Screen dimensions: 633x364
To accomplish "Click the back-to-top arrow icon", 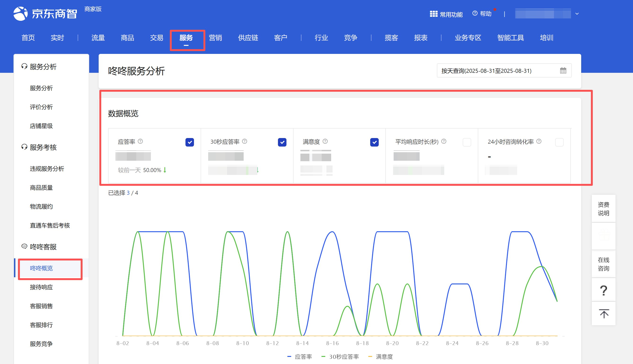I will coord(603,313).
